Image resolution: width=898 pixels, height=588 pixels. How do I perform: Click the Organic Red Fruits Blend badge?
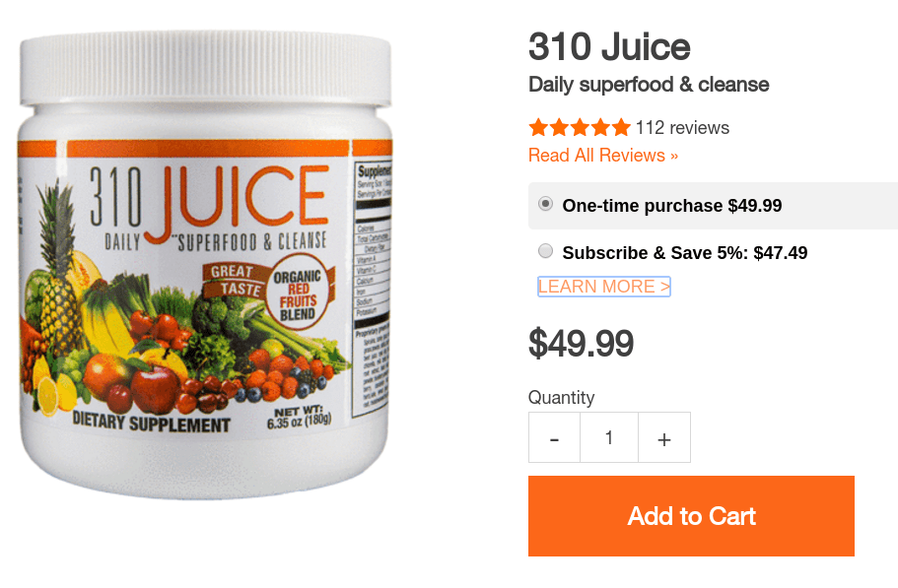[x=298, y=293]
